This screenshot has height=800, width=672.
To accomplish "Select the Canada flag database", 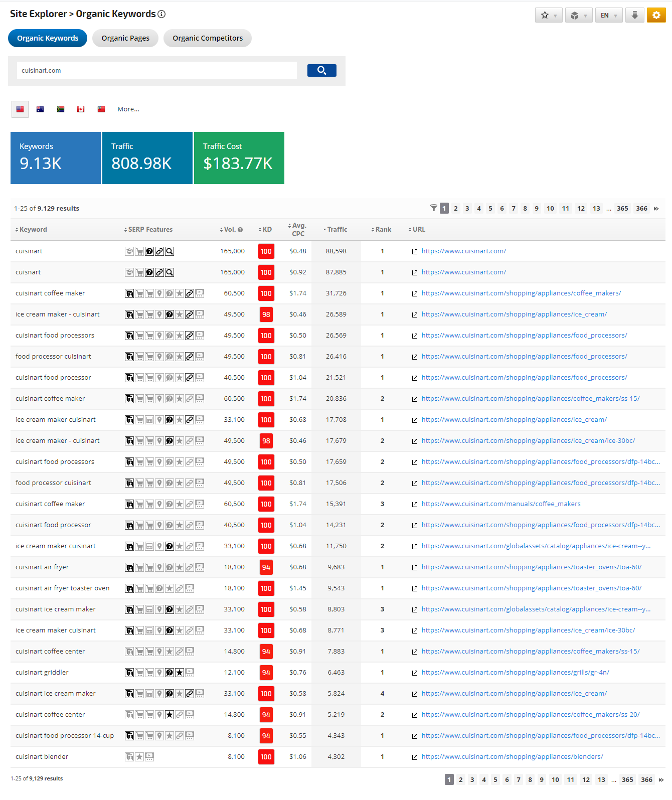I will tap(81, 109).
